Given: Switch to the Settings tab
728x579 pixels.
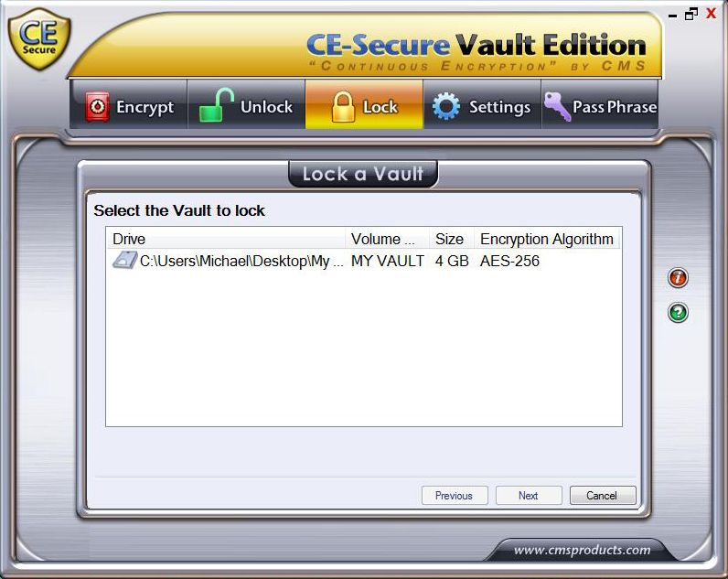Looking at the screenshot, I should tap(482, 104).
